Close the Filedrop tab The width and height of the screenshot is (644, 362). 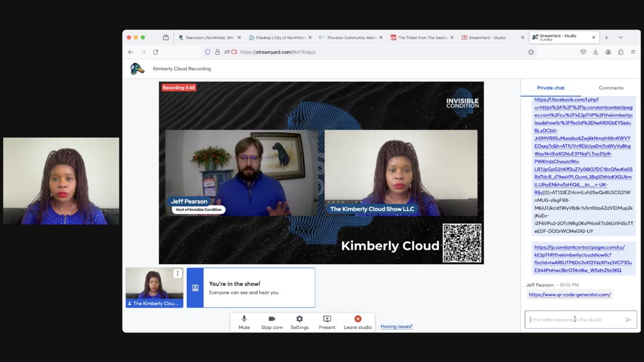[310, 37]
